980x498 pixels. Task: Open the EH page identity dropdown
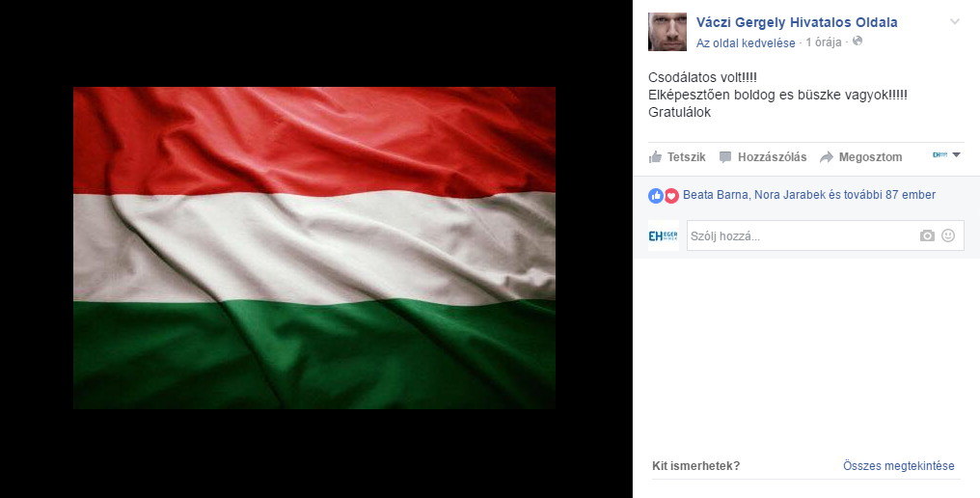pyautogui.click(x=946, y=155)
